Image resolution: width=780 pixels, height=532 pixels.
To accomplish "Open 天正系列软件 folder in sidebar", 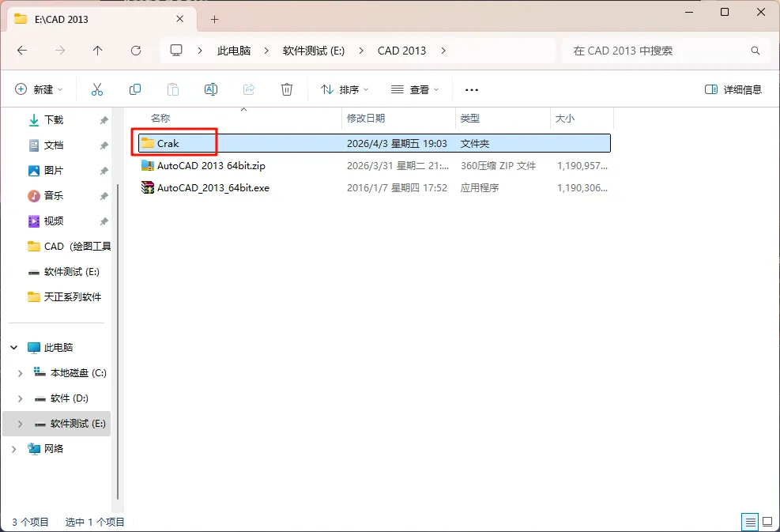I will coord(65,297).
